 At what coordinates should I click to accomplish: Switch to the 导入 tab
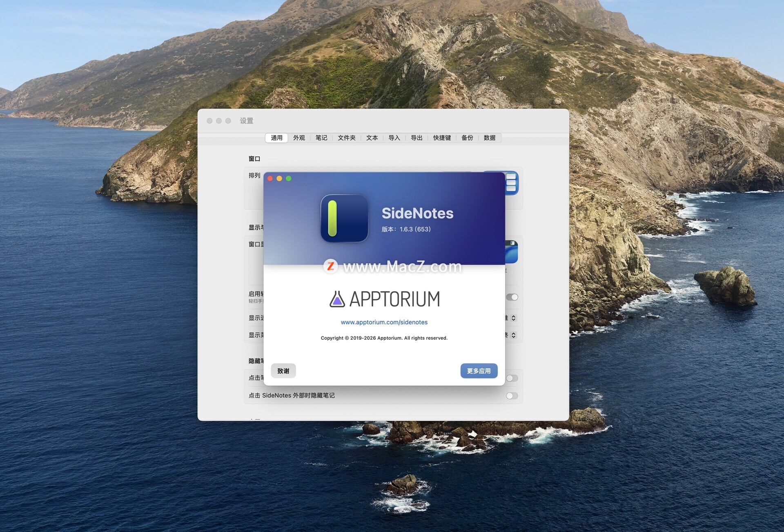click(394, 138)
